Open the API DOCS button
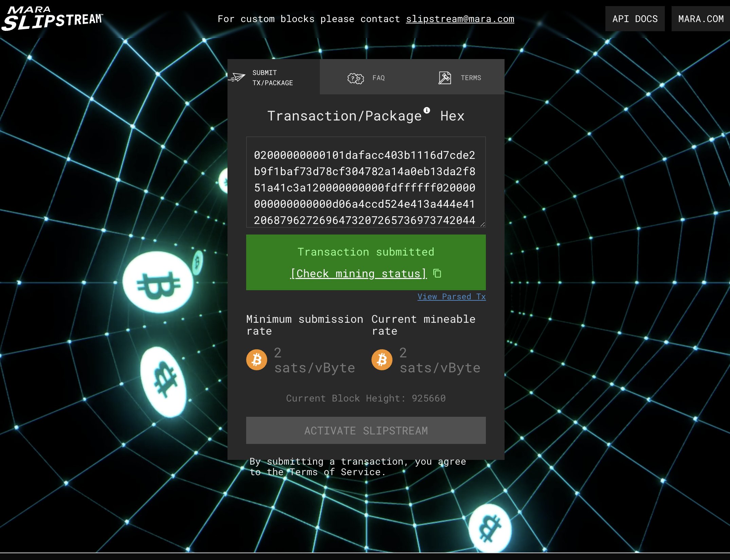Image resolution: width=730 pixels, height=560 pixels. click(x=635, y=19)
